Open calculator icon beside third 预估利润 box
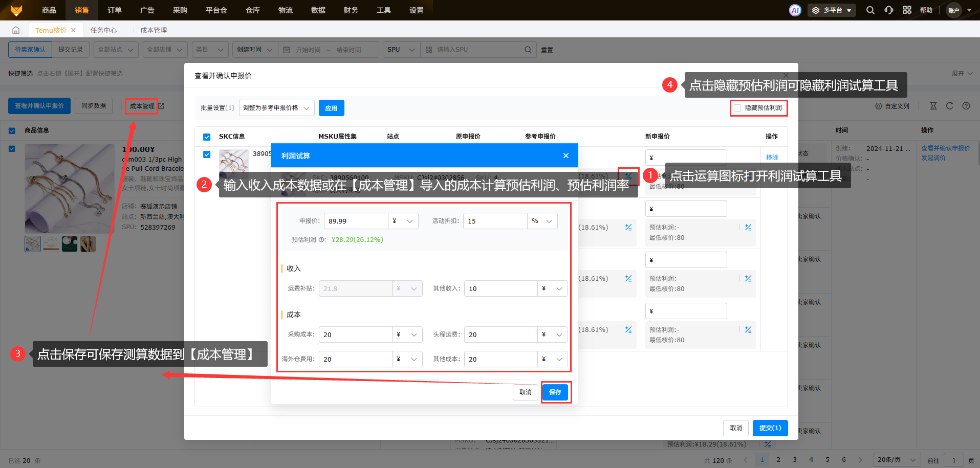Screen dimensions: 980x468 click(748, 278)
